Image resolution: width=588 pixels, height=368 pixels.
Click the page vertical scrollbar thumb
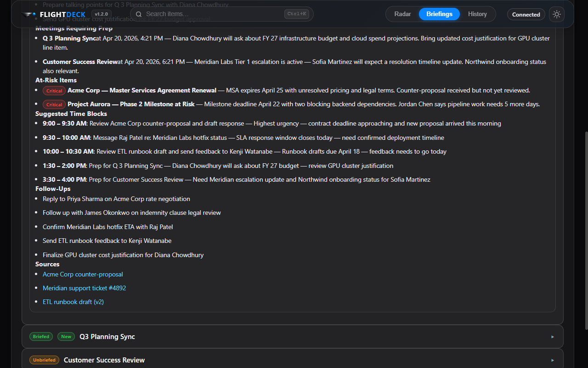click(586, 230)
